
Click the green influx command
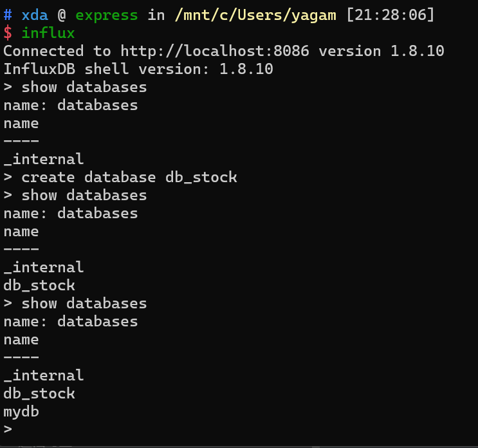pos(48,33)
